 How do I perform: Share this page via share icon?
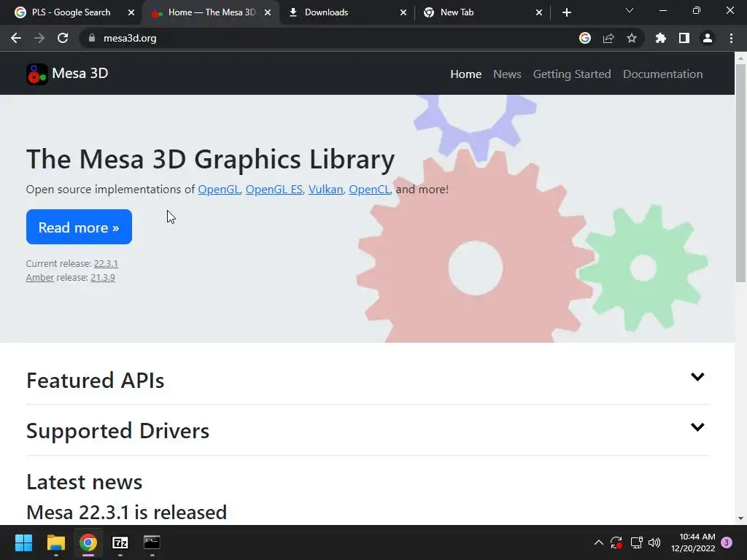point(608,38)
